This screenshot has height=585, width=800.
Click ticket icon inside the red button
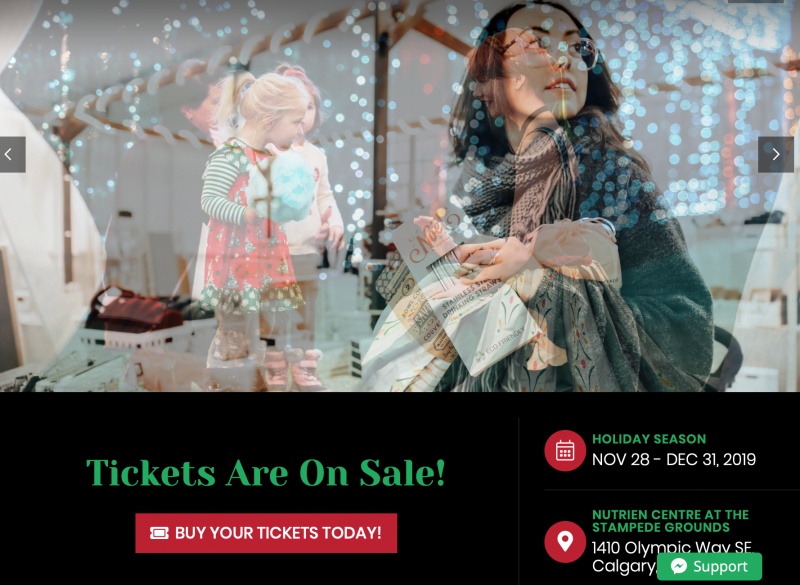point(159,533)
